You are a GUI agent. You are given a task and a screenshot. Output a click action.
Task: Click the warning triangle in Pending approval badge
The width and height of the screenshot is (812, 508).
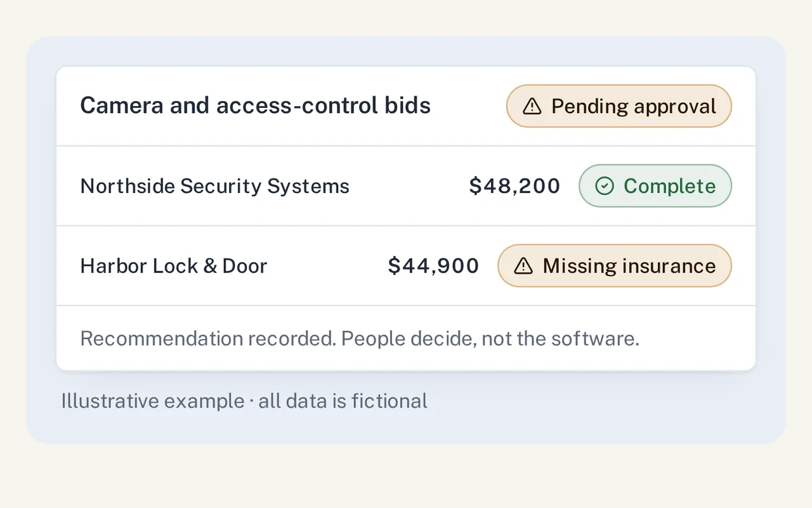point(532,106)
